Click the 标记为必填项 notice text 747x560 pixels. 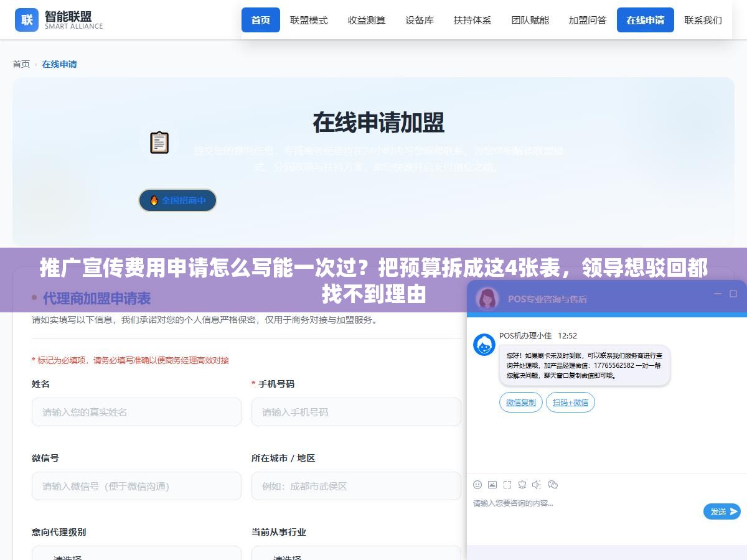coord(130,360)
